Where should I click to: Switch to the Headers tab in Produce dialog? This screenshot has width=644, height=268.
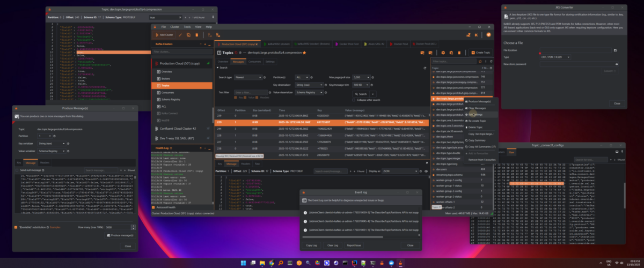click(x=45, y=162)
